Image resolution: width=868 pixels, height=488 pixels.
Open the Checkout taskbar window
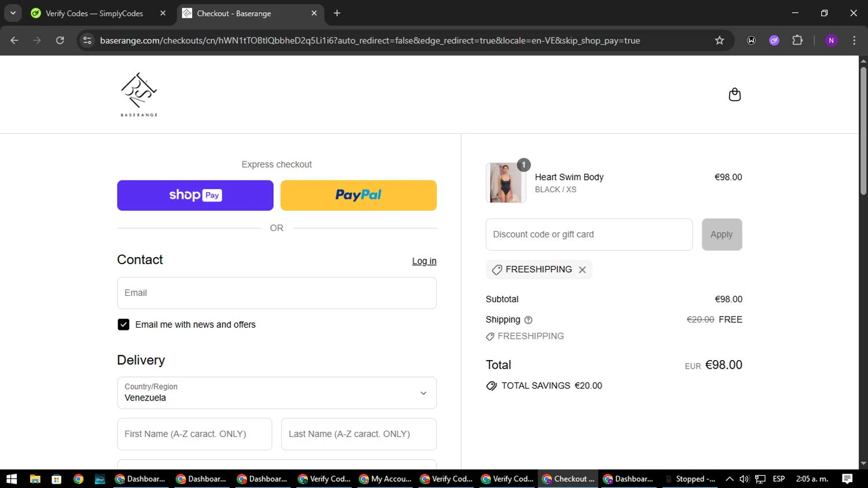568,479
